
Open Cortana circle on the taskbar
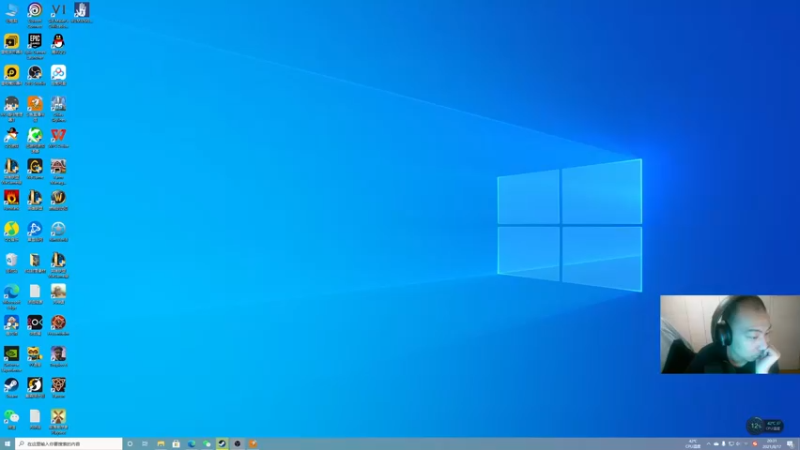point(130,444)
